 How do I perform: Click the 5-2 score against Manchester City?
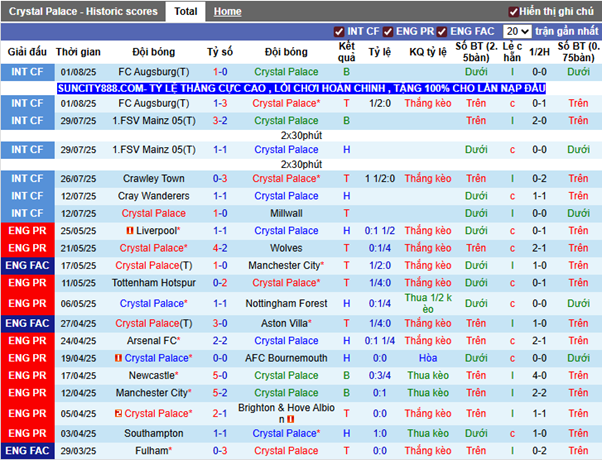click(220, 393)
